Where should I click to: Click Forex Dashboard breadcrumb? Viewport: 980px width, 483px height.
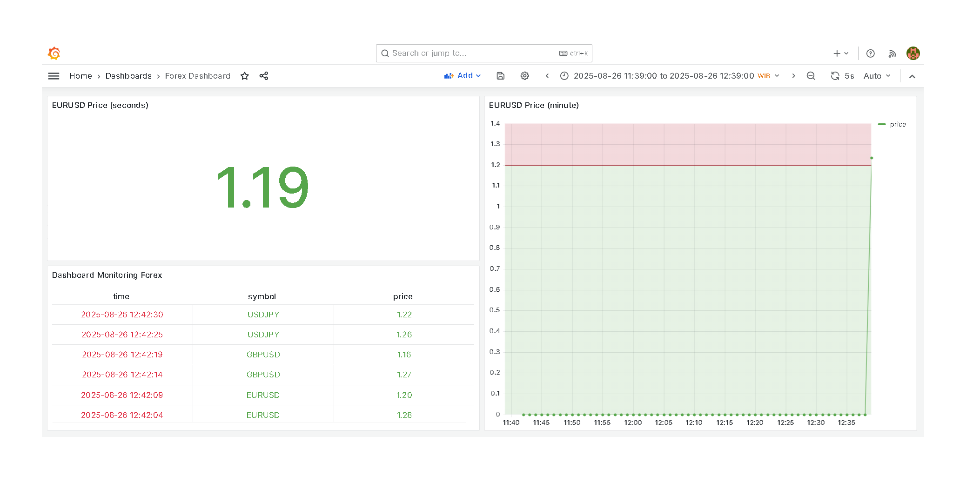[x=198, y=76]
